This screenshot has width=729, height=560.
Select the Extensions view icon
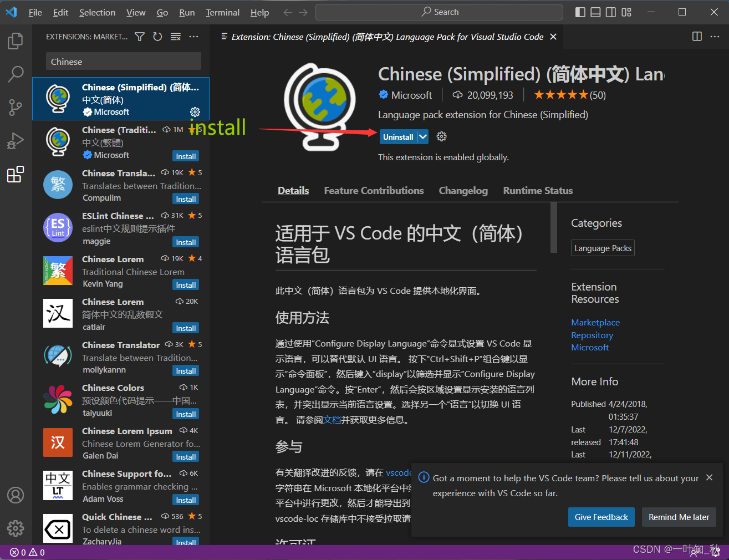[x=16, y=175]
